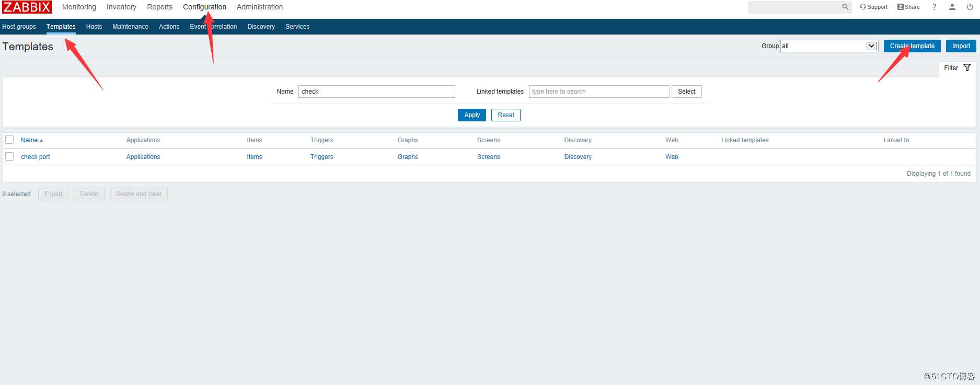Click the Linked templates search field
Image resolution: width=980 pixels, height=385 pixels.
pyautogui.click(x=599, y=92)
